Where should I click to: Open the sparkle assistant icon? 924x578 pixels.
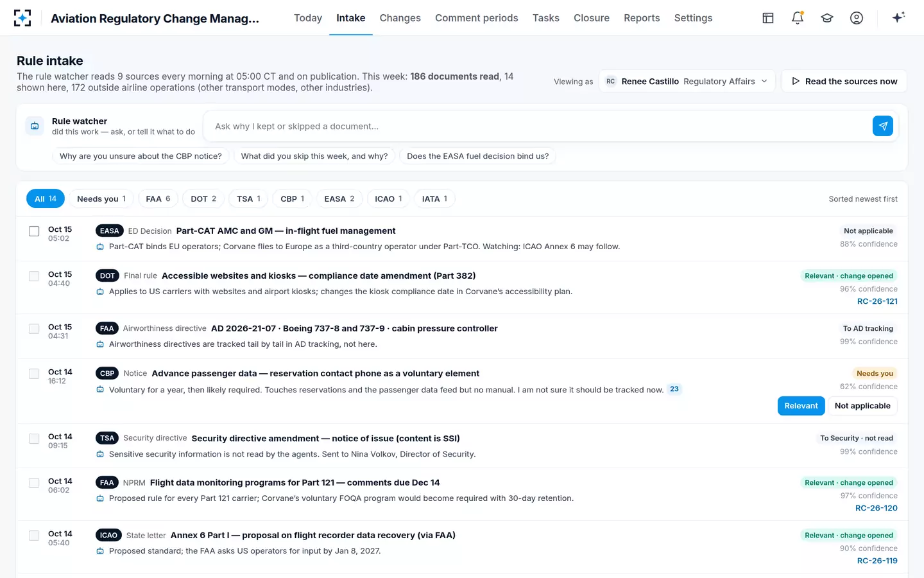[x=898, y=17]
